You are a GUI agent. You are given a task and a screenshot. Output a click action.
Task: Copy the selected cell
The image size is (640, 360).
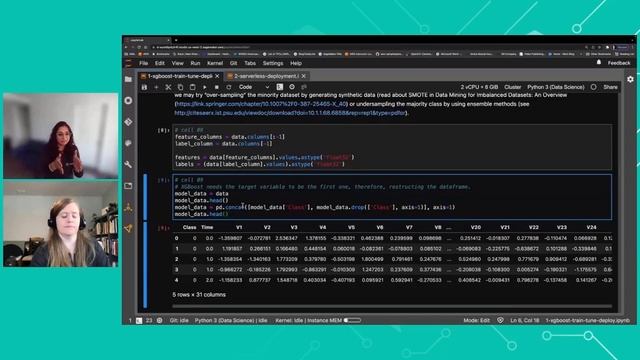(x=180, y=87)
